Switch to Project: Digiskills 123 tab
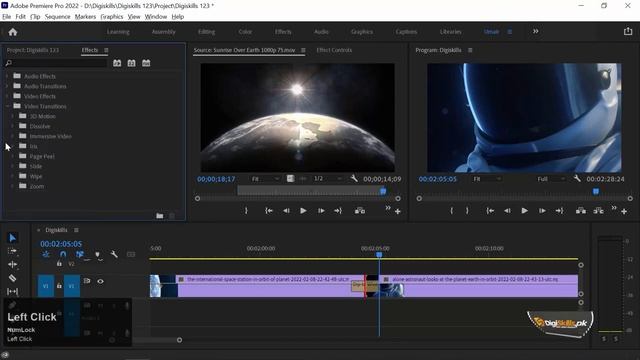This screenshot has width=640, height=360. coord(33,50)
